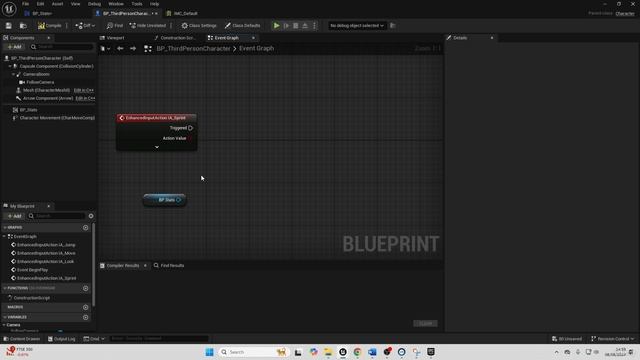Navigate back in graph history
The height and width of the screenshot is (360, 640).
(x=120, y=48)
